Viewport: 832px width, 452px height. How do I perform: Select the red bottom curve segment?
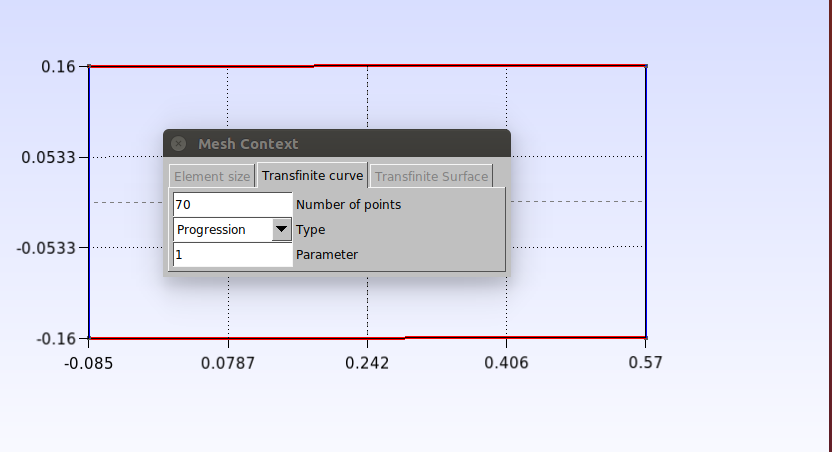pos(525,338)
